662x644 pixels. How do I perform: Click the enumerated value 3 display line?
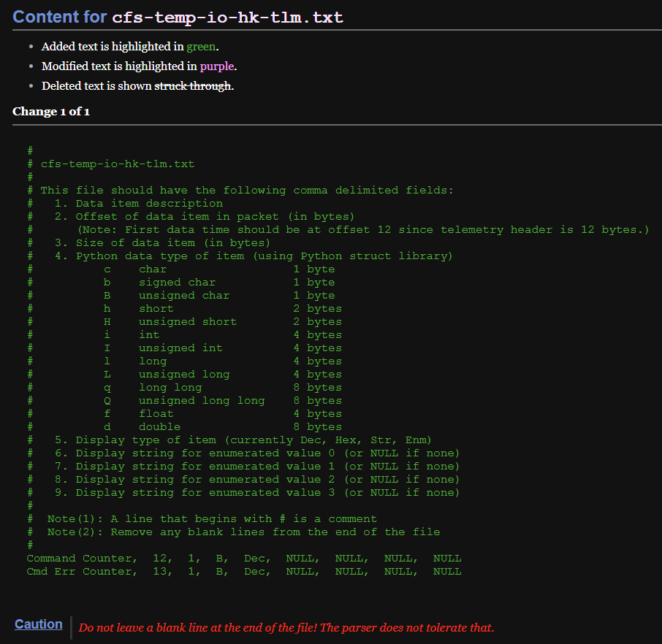point(257,493)
